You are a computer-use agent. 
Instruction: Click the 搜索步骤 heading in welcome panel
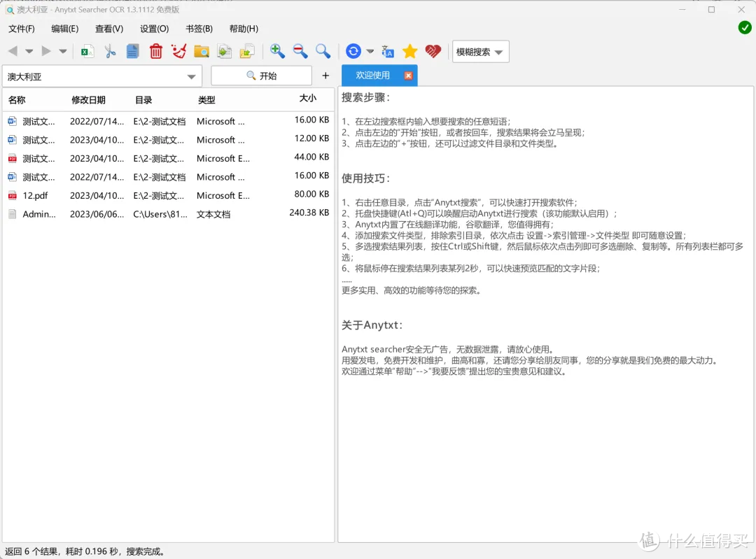(366, 97)
